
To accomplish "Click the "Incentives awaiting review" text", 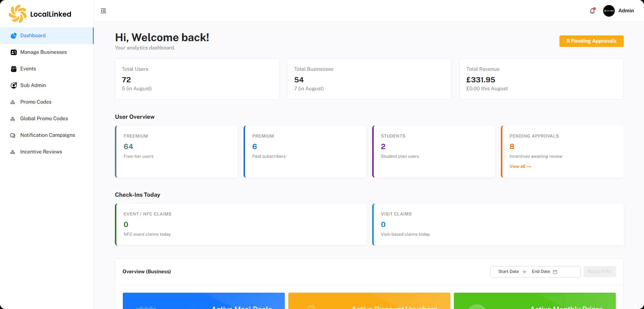I will [536, 156].
